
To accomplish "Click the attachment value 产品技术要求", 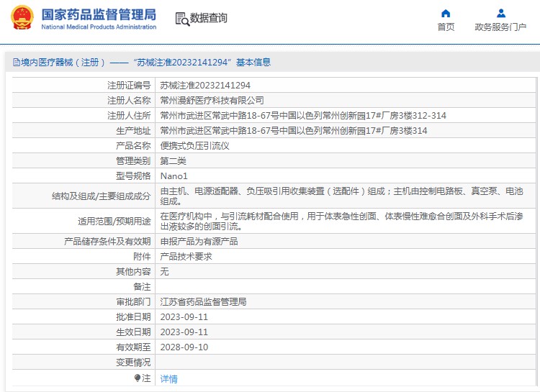I will point(186,256).
